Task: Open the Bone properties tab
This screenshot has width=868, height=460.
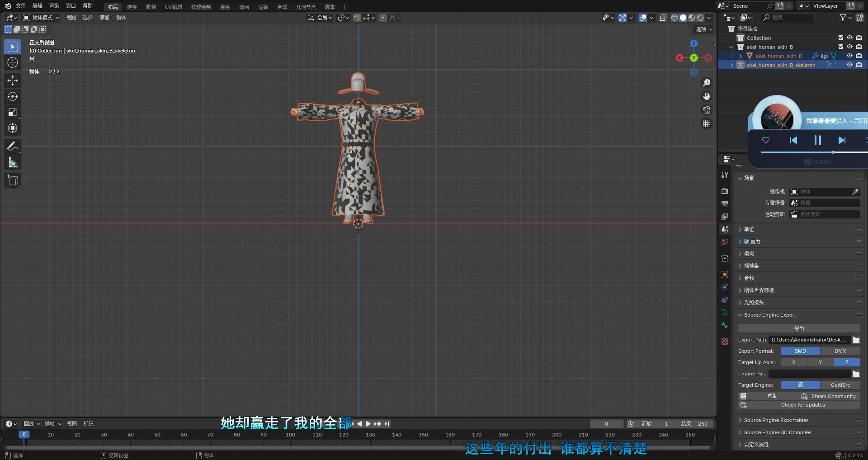Action: point(725,325)
